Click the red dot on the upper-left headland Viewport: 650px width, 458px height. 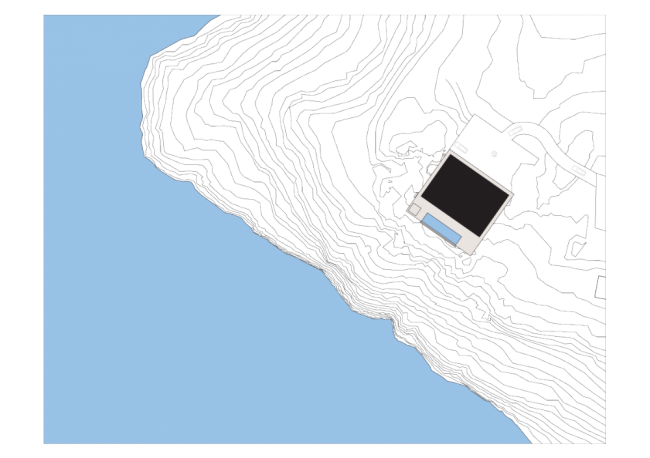(198, 99)
